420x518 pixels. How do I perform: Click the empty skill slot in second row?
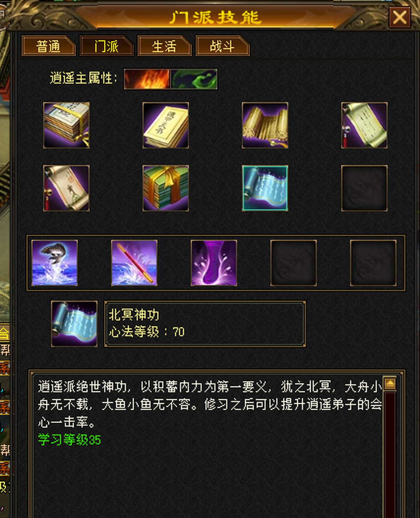click(364, 188)
